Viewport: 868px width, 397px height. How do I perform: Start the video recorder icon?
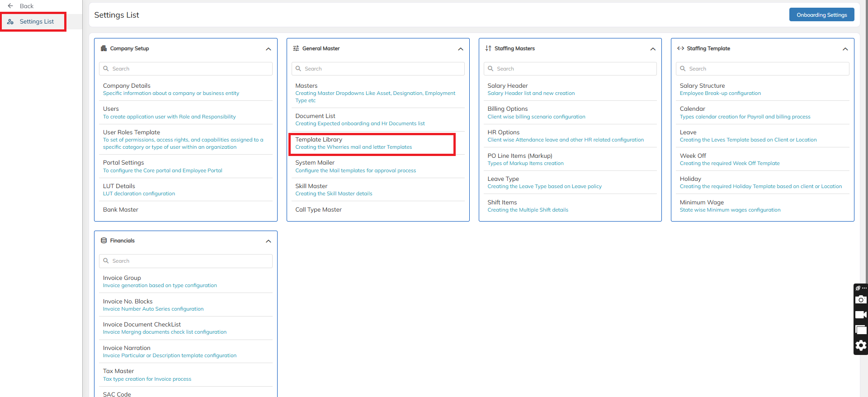pyautogui.click(x=861, y=315)
